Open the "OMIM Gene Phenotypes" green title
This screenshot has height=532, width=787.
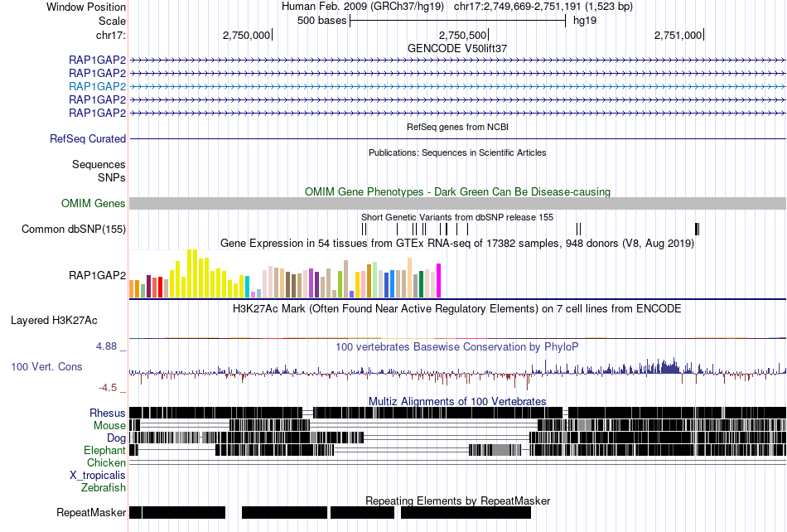(x=457, y=191)
